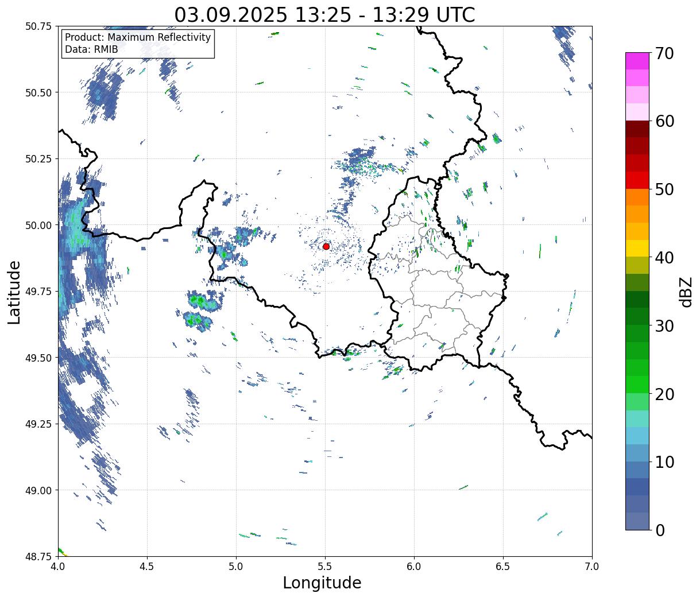Click the 20 tick on the colorbar
700x597 pixels.
click(x=664, y=394)
